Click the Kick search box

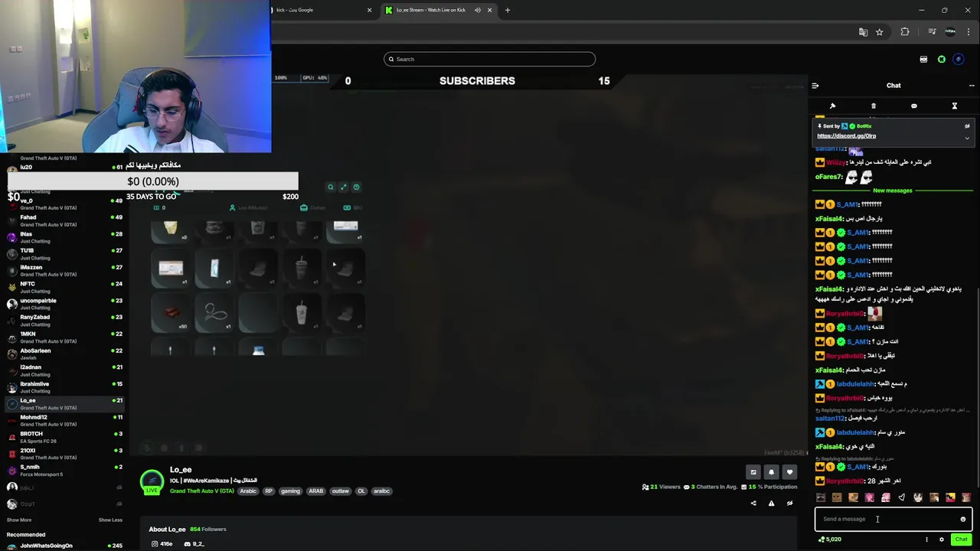[x=490, y=59]
